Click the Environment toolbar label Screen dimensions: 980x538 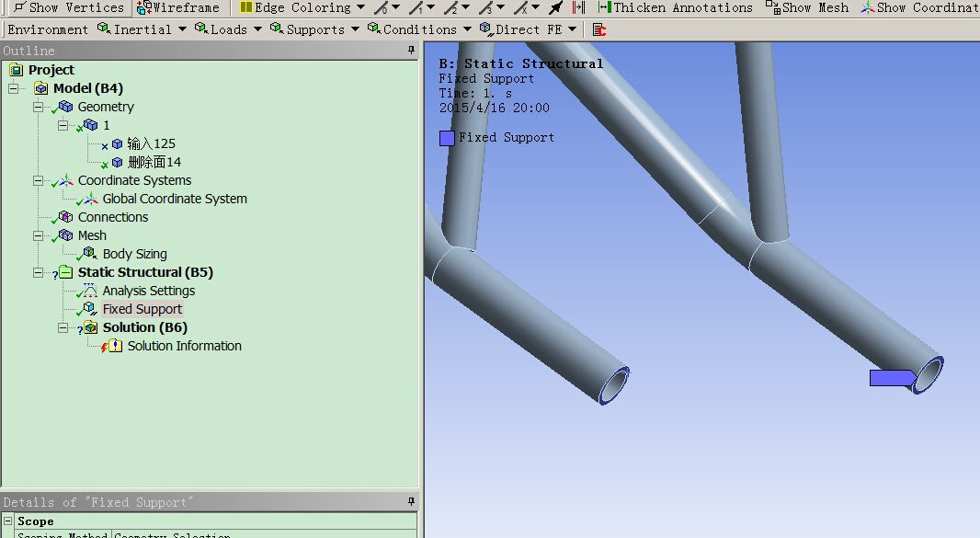tap(48, 29)
